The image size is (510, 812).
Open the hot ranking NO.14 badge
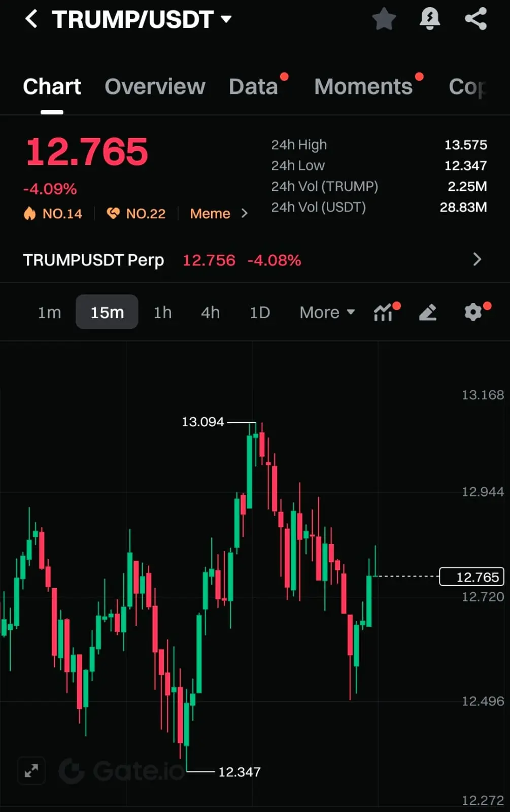coord(53,214)
